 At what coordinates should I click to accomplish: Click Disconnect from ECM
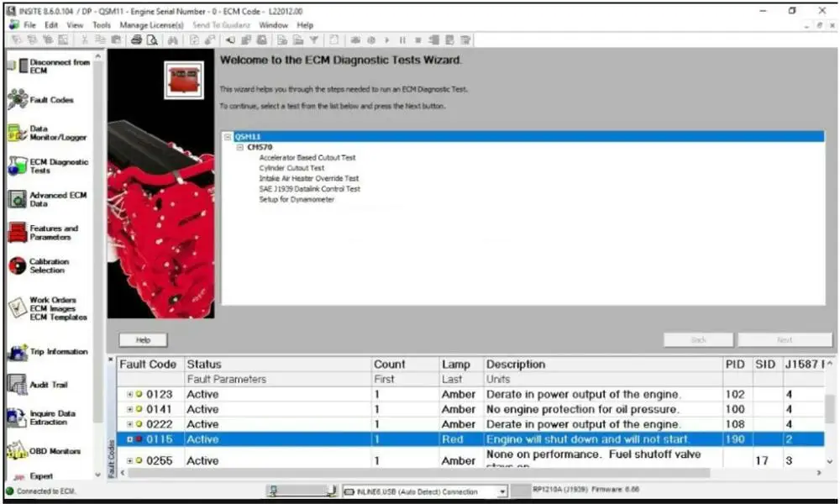click(x=48, y=66)
